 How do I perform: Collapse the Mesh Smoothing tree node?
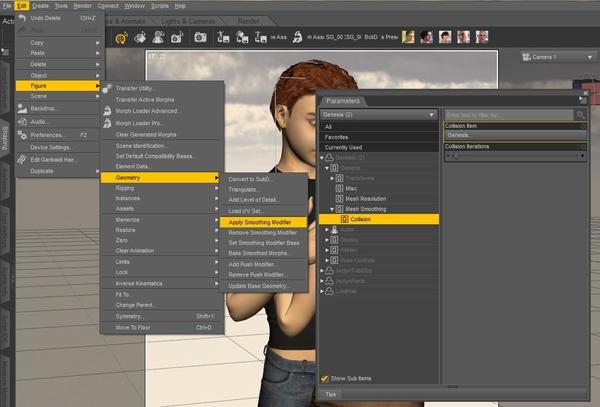[x=332, y=209]
